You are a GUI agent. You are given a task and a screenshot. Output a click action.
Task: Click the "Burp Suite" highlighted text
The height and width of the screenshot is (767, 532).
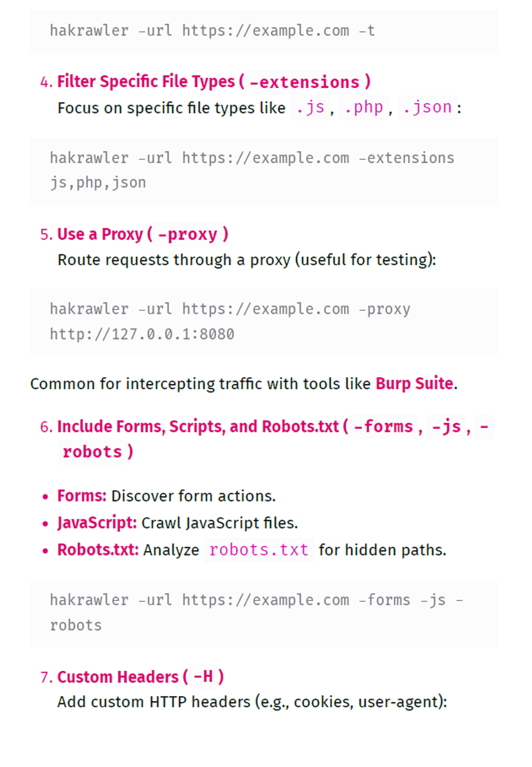click(x=415, y=384)
